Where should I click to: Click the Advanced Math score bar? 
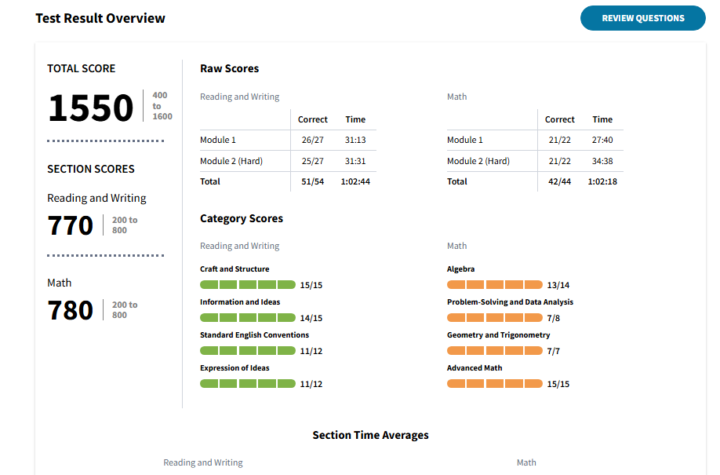coord(494,384)
